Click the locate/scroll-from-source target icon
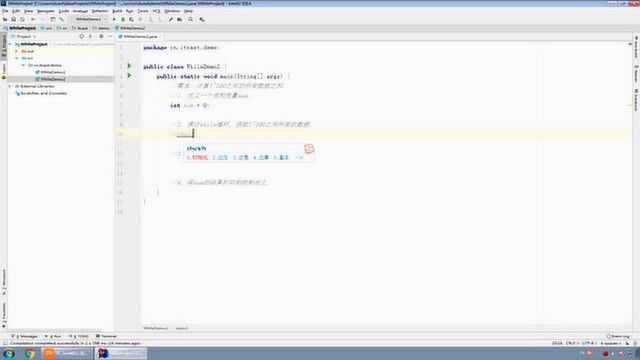Image resolution: width=640 pixels, height=360 pixels. coord(82,36)
